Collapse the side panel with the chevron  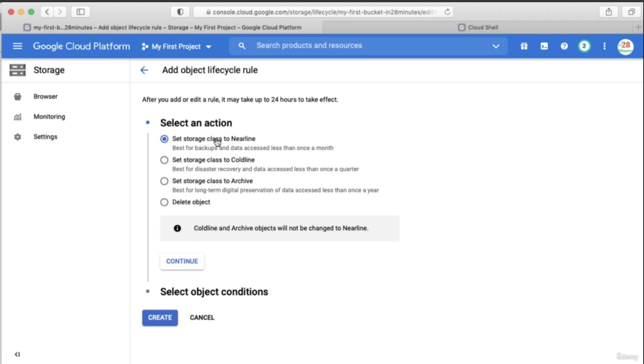pyautogui.click(x=17, y=355)
